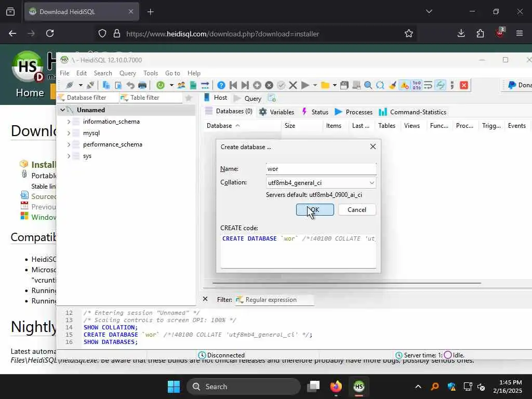Open the Help menu
The height and width of the screenshot is (399, 532).
pyautogui.click(x=194, y=73)
